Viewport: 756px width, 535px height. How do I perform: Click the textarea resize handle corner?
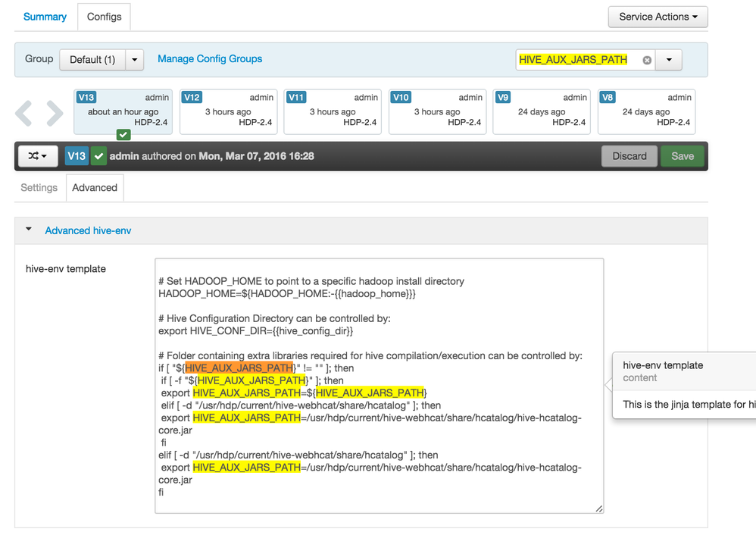(x=599, y=508)
